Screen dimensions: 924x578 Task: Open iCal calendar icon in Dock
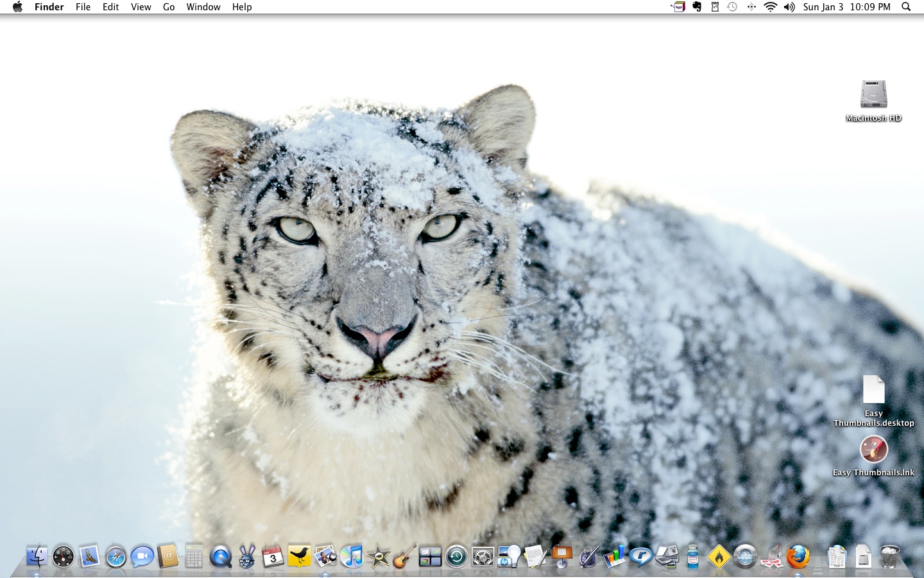click(273, 556)
